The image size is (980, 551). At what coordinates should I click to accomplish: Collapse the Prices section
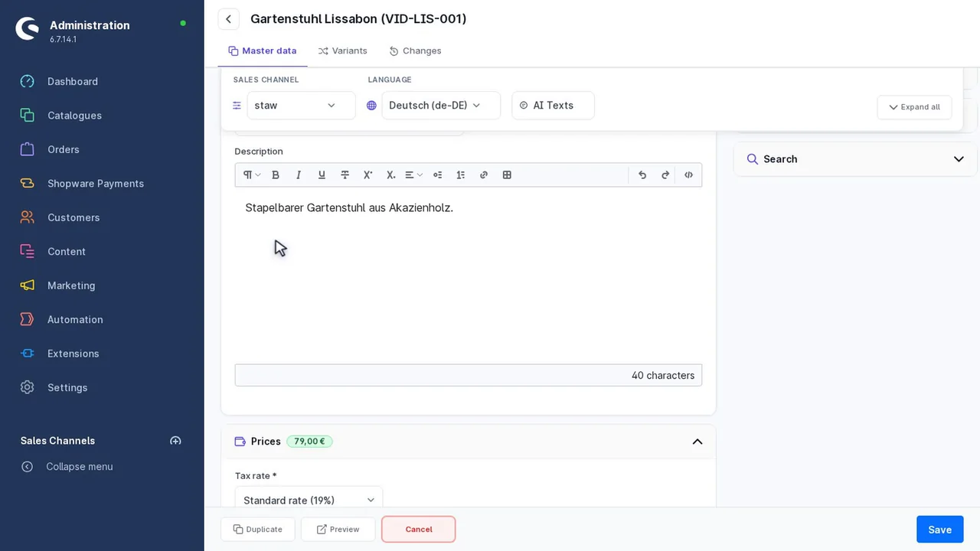click(x=697, y=442)
